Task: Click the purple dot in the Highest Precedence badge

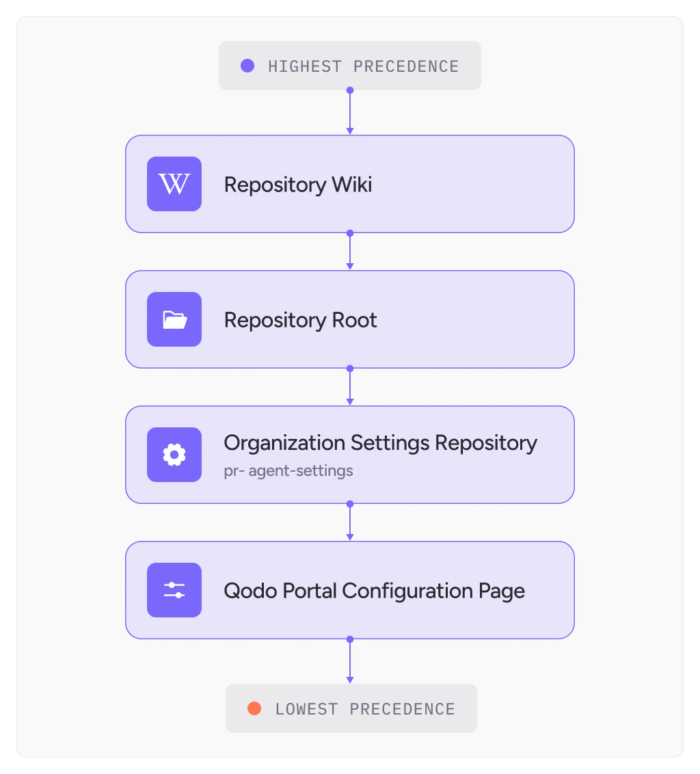Action: [x=247, y=66]
